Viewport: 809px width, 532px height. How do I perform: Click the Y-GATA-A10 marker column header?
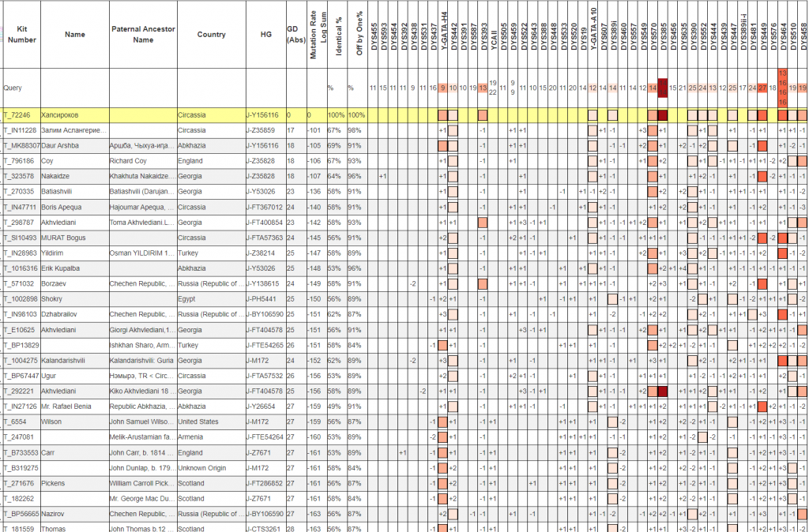coord(593,34)
